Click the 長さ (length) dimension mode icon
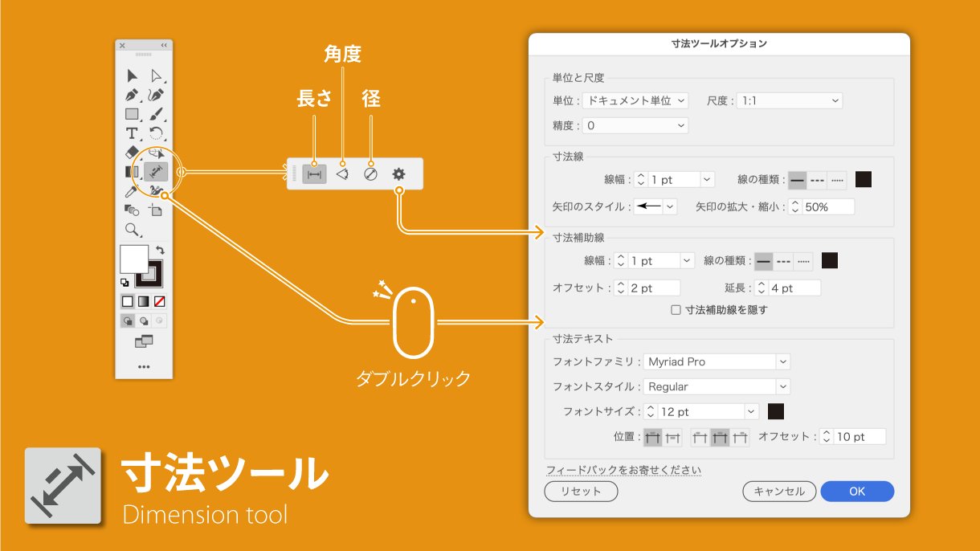Image resolution: width=980 pixels, height=551 pixels. [x=314, y=173]
